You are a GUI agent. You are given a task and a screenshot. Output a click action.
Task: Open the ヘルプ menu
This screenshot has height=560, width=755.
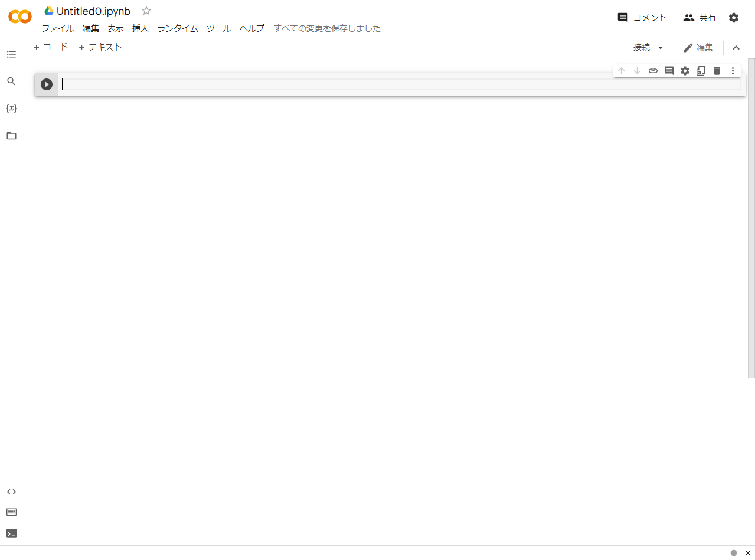tap(252, 28)
